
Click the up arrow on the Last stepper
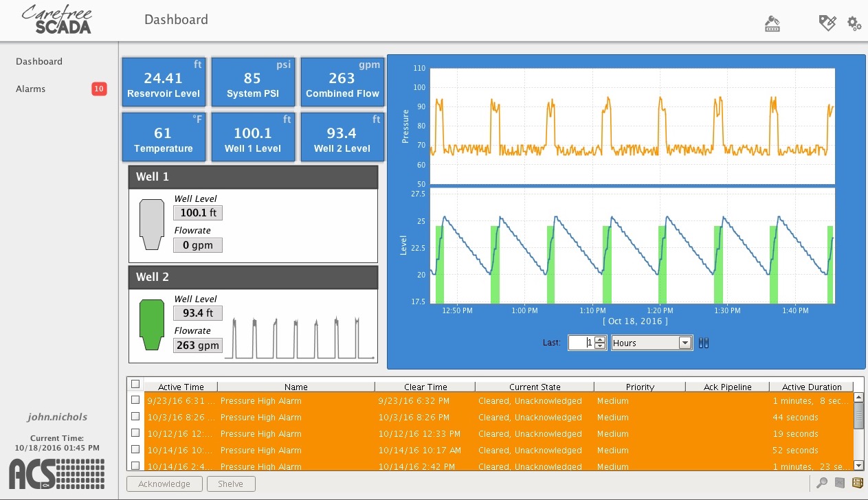pyautogui.click(x=599, y=339)
